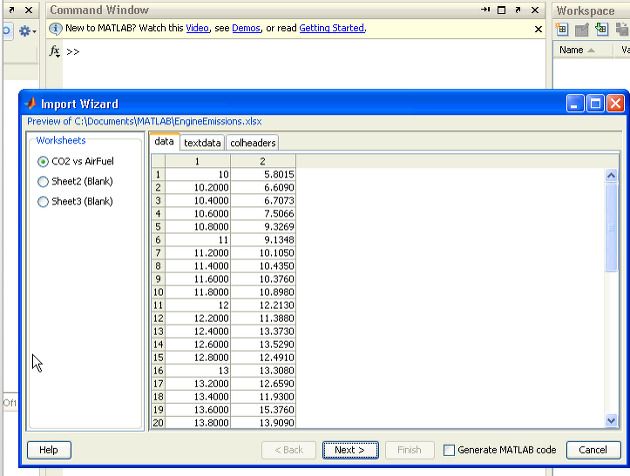Screen dimensions: 630x476
Task: Click cell with value 12.6000
Action: [198, 344]
